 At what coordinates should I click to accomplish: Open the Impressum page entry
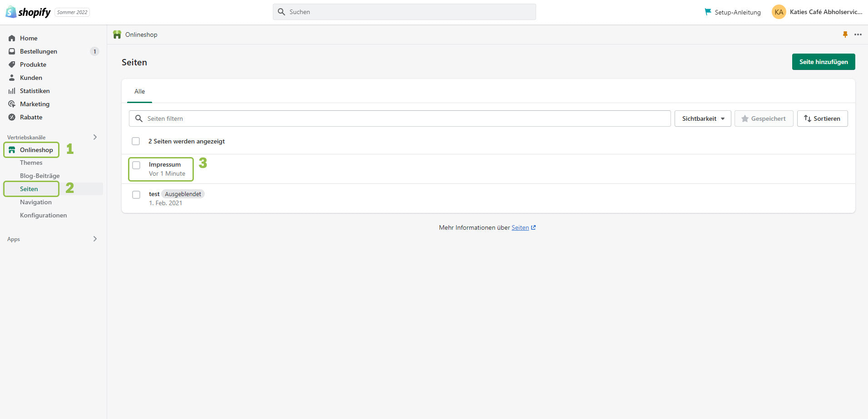pos(165,164)
